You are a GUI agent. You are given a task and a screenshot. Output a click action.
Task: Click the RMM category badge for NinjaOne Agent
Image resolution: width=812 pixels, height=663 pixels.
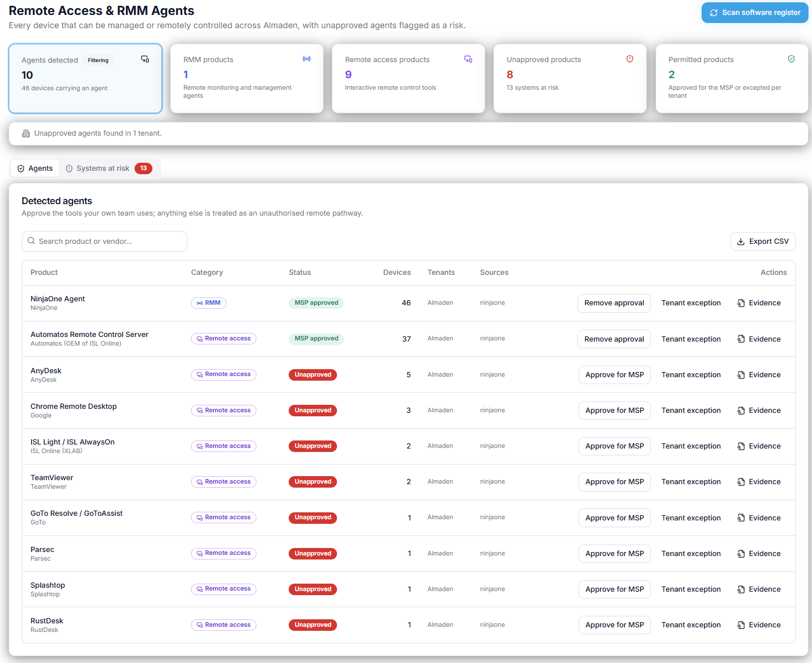pyautogui.click(x=209, y=303)
